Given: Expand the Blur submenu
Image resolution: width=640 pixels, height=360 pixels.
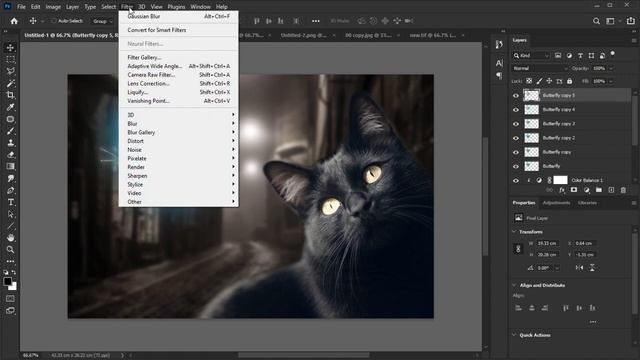Looking at the screenshot, I should (x=178, y=124).
